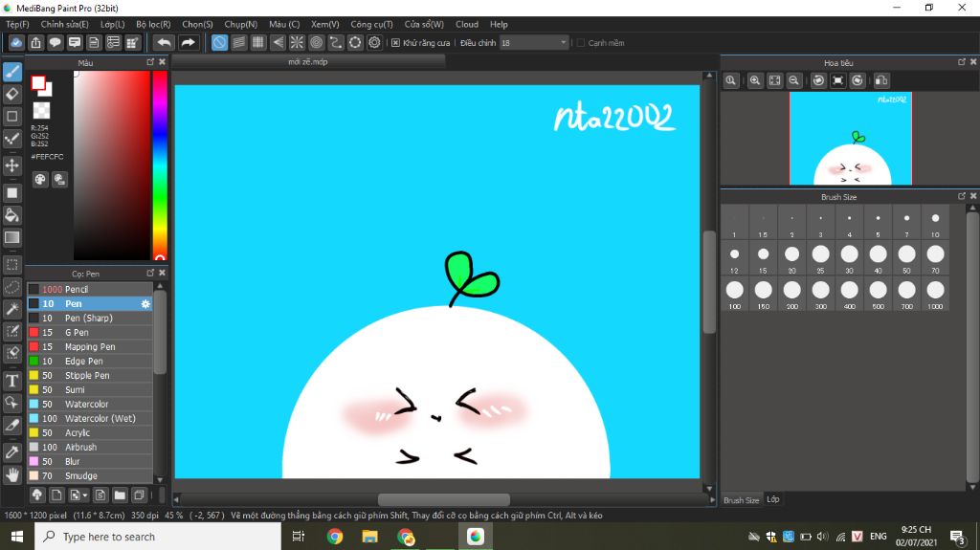Click the brush folder icon below list
Image resolution: width=980 pixels, height=550 pixels.
coord(120,495)
